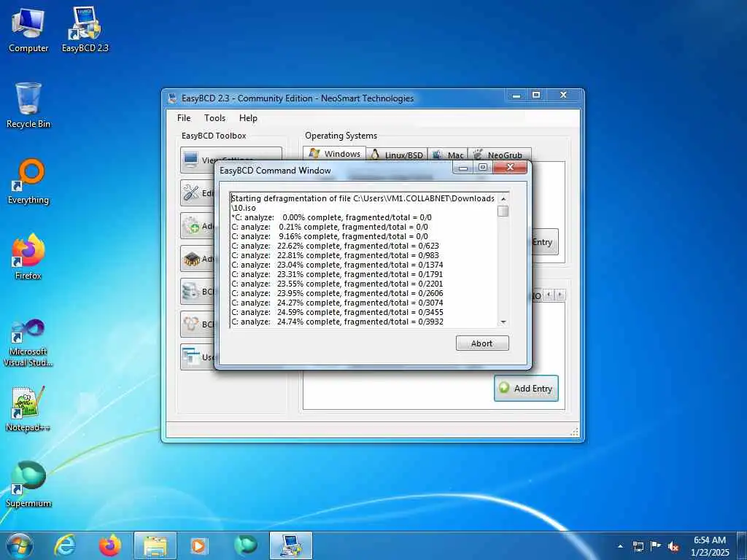Screen dimensions: 747x560
Task: Close the EasyBCD Command Window
Action: point(510,168)
